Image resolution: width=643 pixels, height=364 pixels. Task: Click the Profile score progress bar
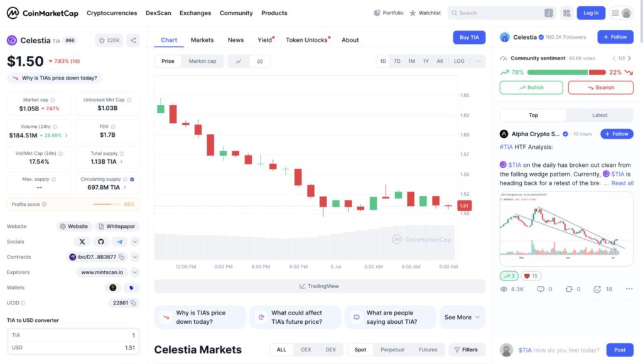pyautogui.click(x=107, y=204)
